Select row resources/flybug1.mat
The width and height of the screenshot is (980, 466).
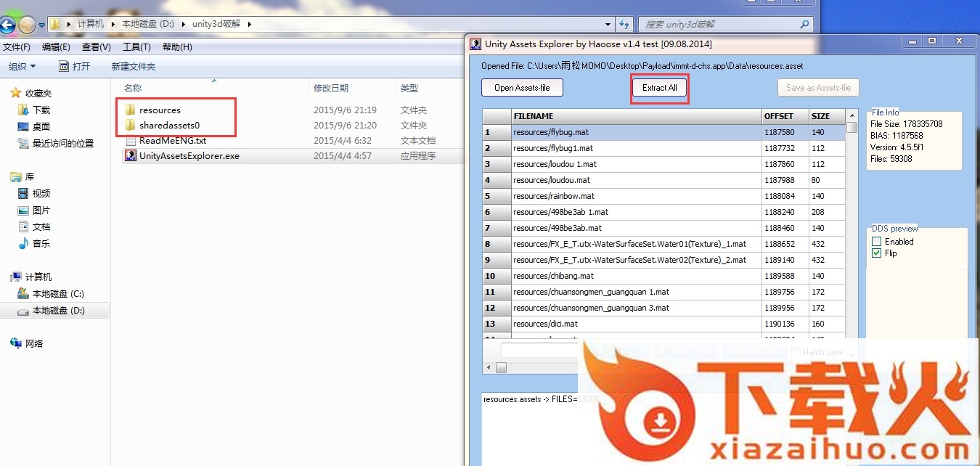tap(663, 148)
